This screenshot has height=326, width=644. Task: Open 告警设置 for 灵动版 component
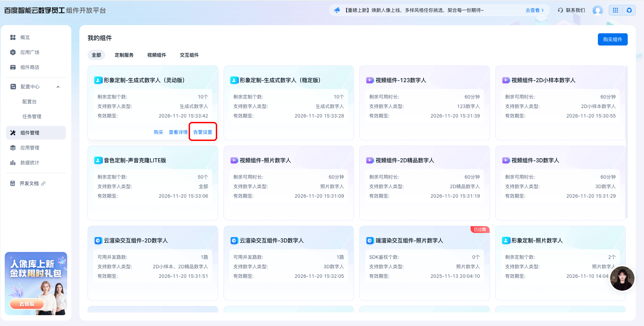click(x=203, y=132)
